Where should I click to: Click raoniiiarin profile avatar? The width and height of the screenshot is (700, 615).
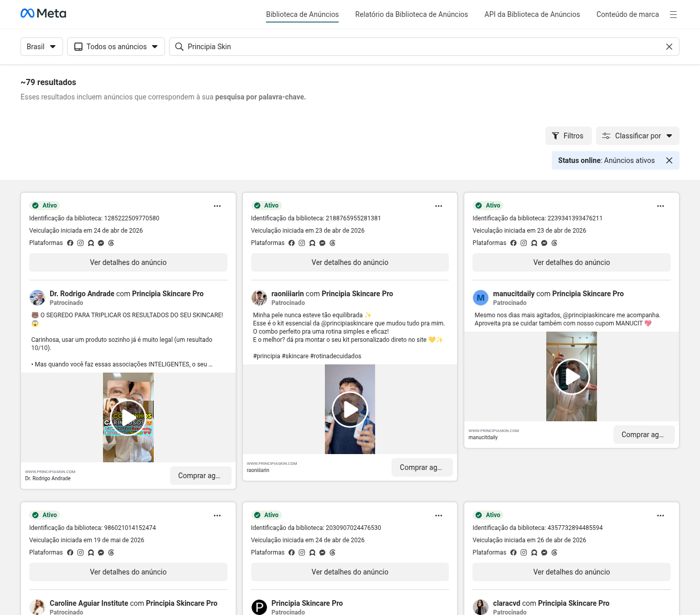259,298
